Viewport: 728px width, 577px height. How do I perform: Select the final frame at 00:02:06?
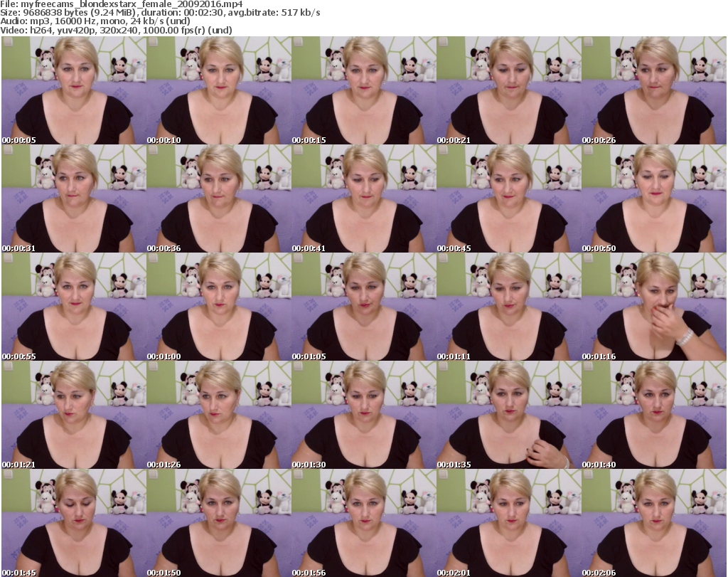click(x=653, y=523)
